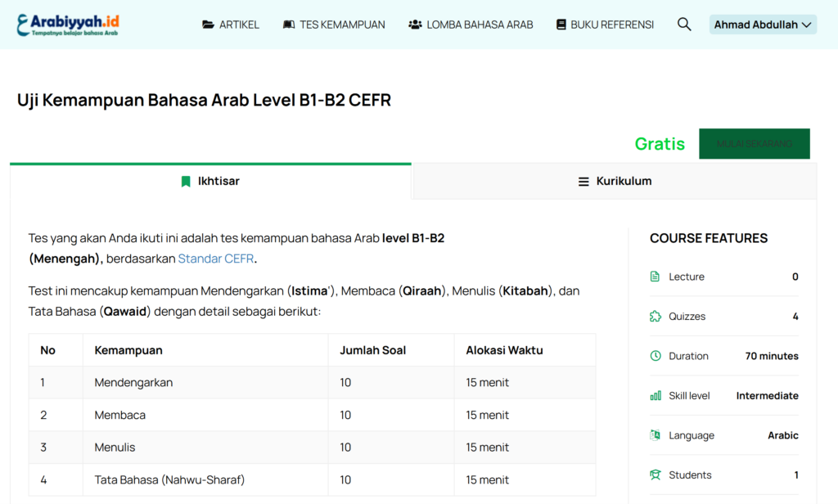Click the folder icon beside Artikel
838x504 pixels.
click(x=209, y=25)
